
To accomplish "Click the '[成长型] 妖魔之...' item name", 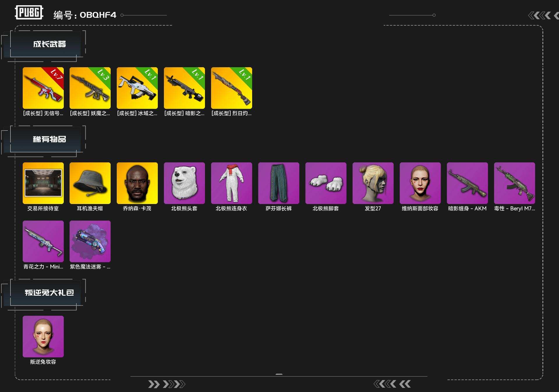I will tap(90, 113).
